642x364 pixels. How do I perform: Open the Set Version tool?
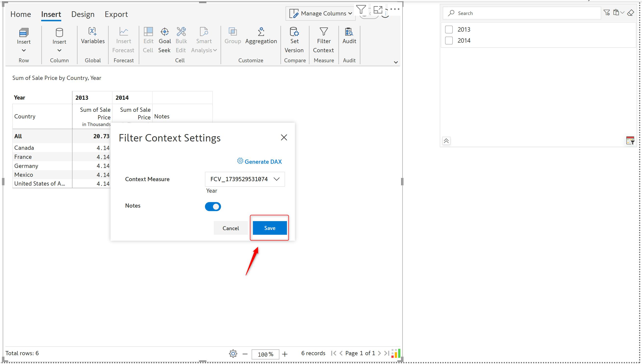click(x=294, y=32)
